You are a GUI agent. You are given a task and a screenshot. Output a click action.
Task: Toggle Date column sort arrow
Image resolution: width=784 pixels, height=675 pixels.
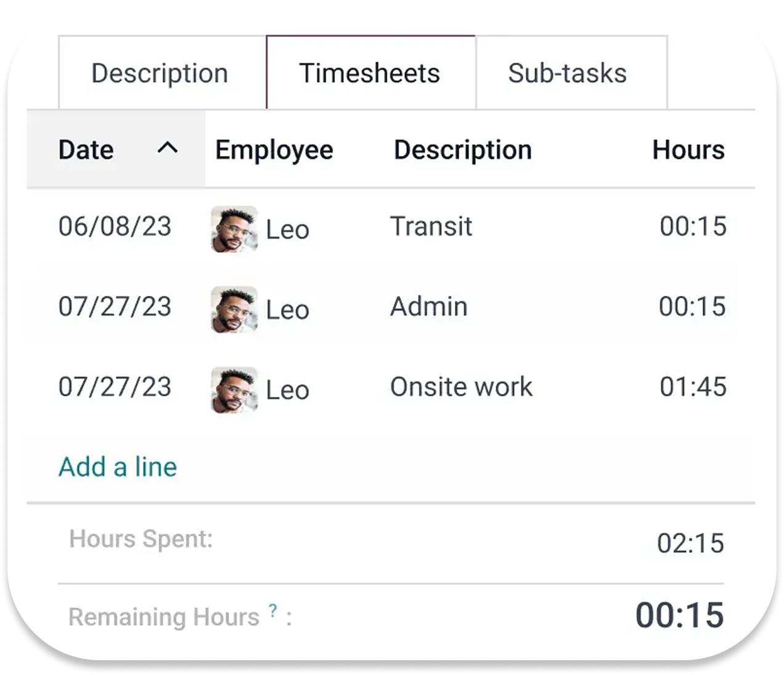point(168,149)
